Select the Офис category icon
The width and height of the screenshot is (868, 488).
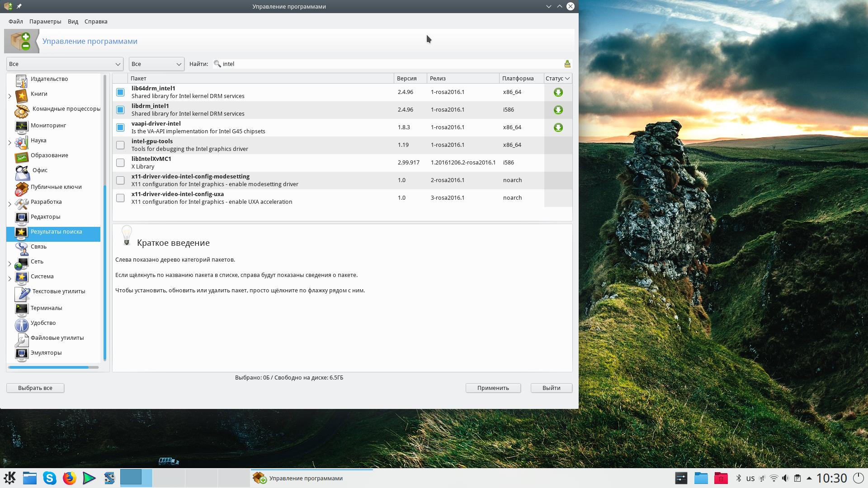tap(22, 172)
